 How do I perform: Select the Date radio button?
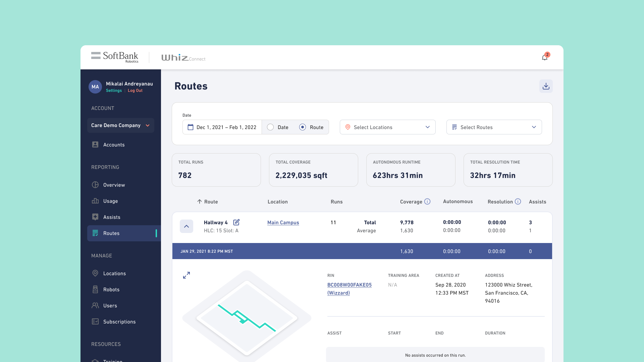(x=270, y=127)
